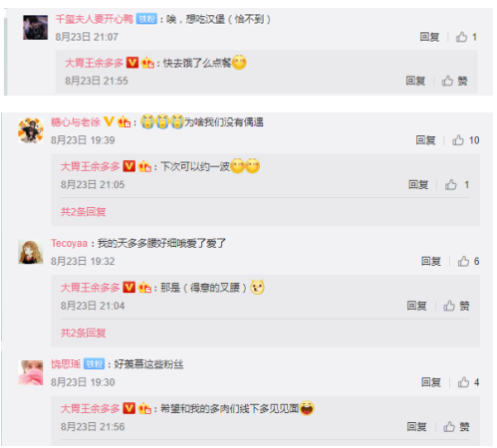Click 千玺夫人要开心鸭's avatar thumbnail
Viewport: 497px width, 448px height.
(35, 27)
